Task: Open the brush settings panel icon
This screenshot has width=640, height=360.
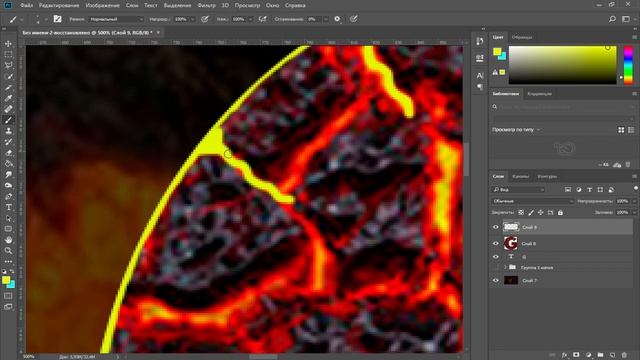Action: click(58, 19)
